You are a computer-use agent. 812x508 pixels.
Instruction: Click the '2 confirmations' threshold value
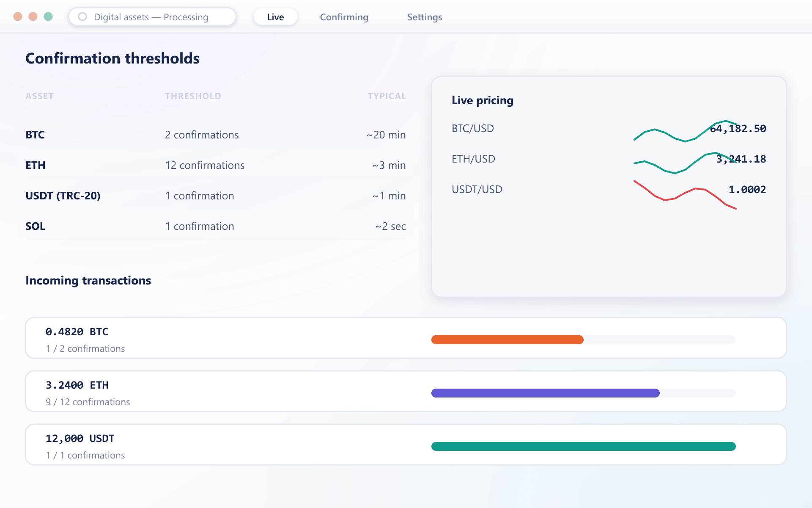pyautogui.click(x=202, y=135)
